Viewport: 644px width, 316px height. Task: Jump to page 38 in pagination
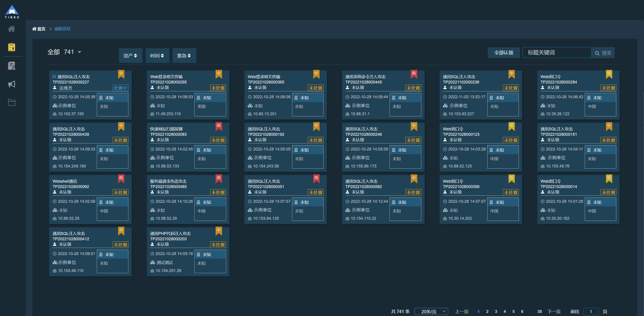click(539, 312)
